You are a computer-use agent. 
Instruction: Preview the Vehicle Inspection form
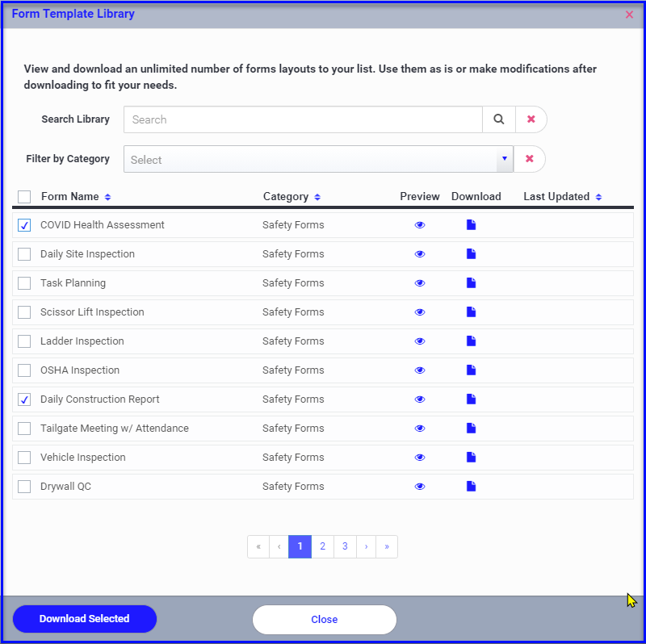pyautogui.click(x=419, y=457)
